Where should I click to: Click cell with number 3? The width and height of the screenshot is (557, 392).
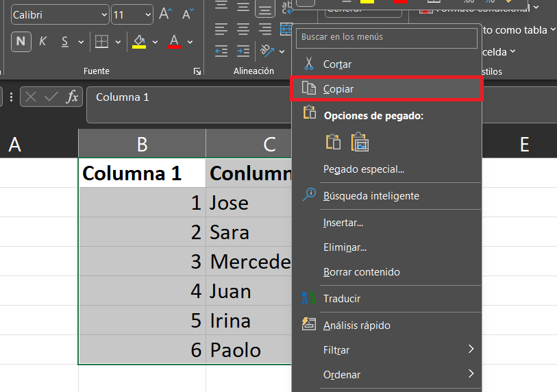[x=142, y=262]
